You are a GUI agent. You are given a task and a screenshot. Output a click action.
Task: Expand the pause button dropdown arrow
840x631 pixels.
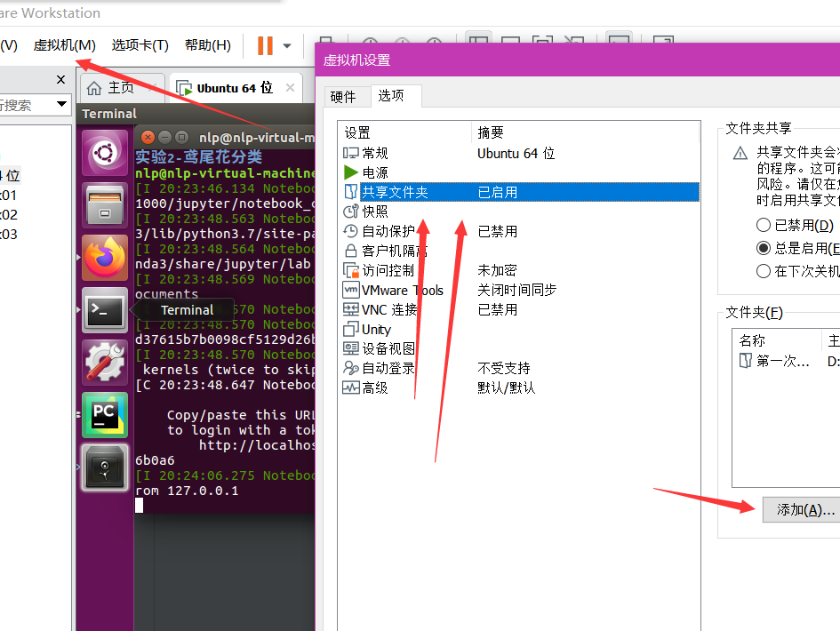coord(287,46)
